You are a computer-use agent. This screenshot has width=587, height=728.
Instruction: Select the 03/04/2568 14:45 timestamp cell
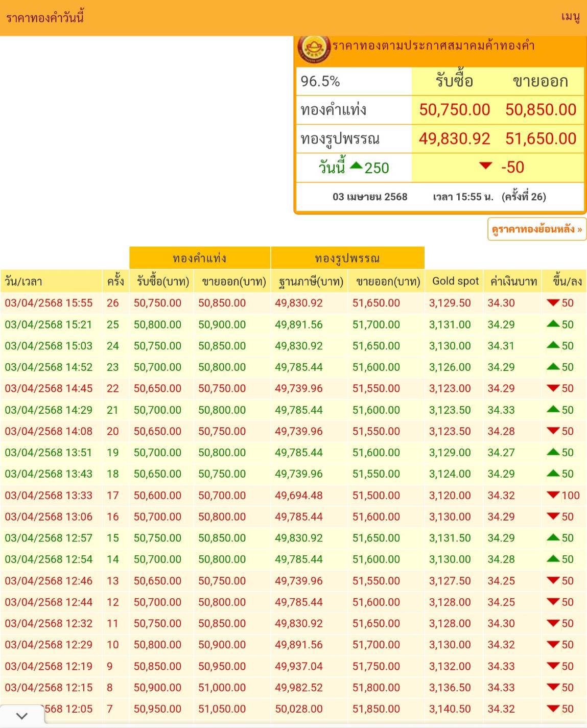tap(49, 388)
